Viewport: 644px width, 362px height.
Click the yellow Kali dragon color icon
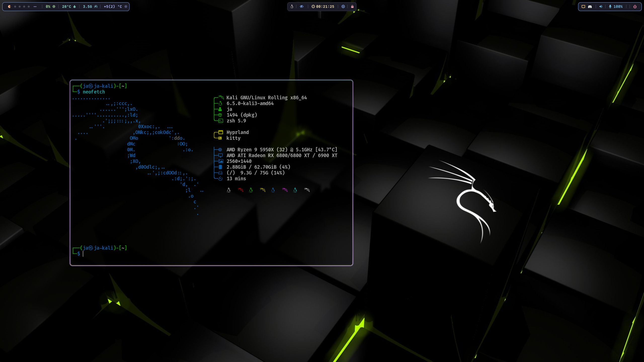[263, 190]
